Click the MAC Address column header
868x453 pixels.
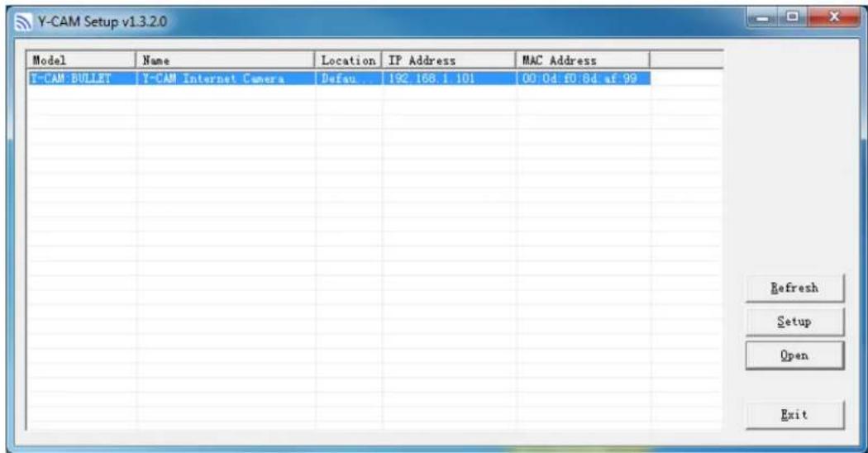pos(582,60)
